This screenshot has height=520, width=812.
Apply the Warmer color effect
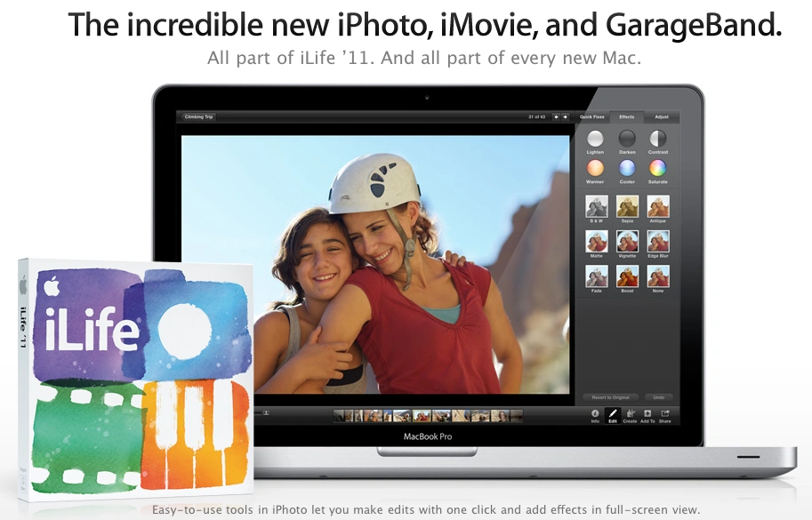pos(595,168)
